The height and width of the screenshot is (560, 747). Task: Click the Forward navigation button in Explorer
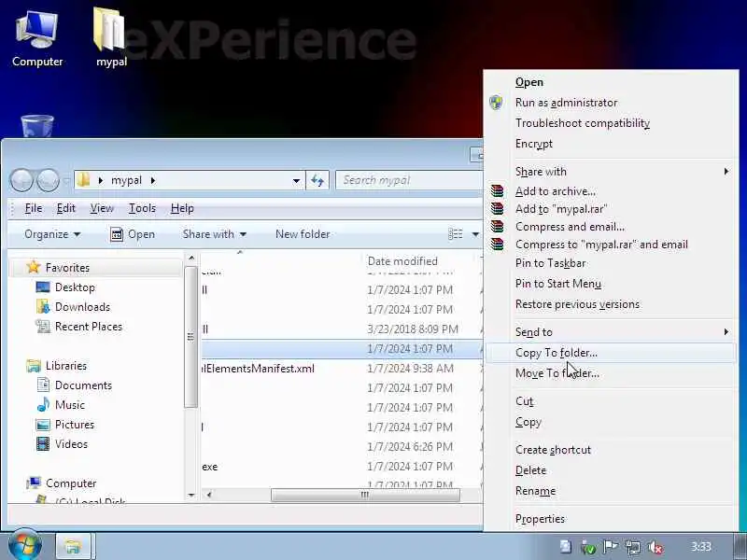click(48, 180)
